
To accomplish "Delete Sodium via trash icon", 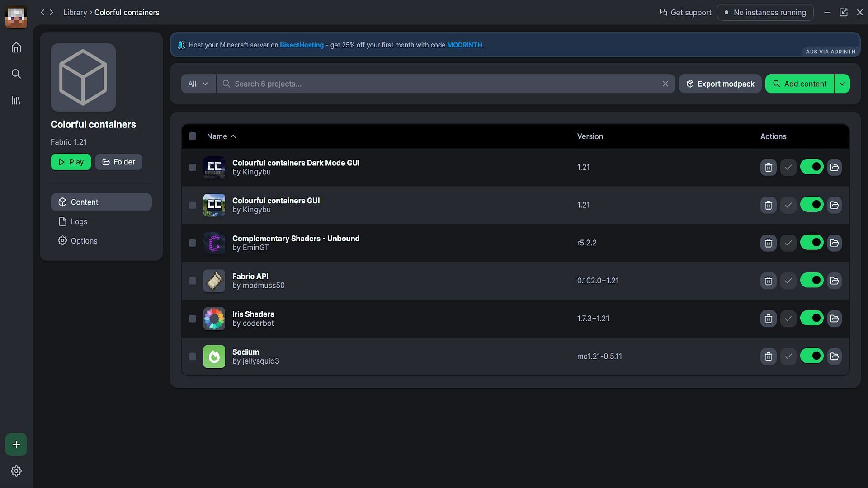I will point(768,357).
